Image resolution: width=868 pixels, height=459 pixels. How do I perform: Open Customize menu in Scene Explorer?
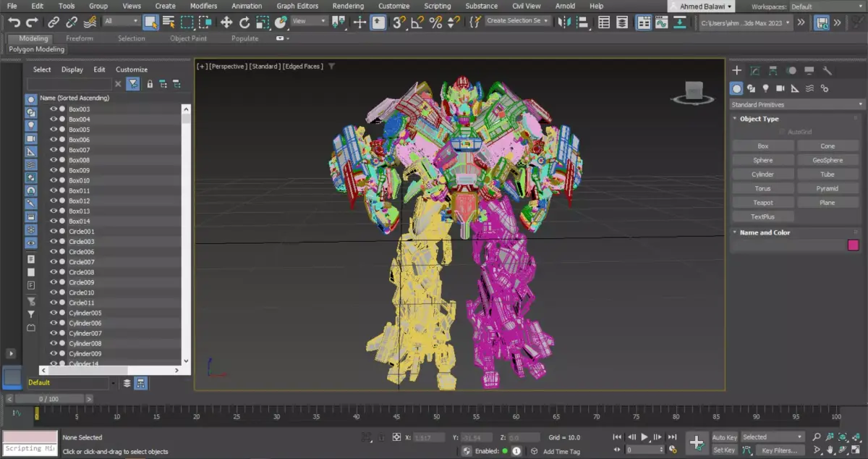point(132,70)
